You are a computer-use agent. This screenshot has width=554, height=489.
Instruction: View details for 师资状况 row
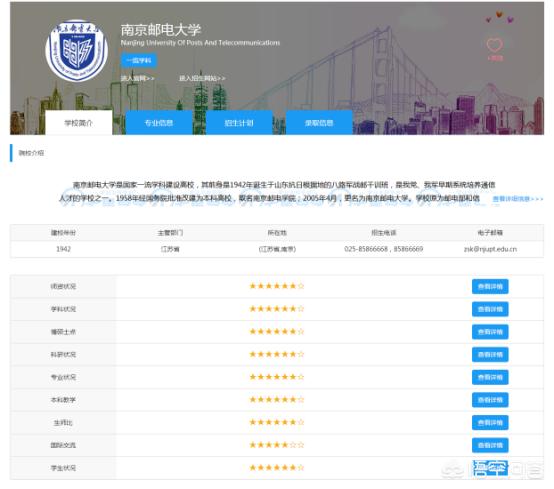pos(490,286)
